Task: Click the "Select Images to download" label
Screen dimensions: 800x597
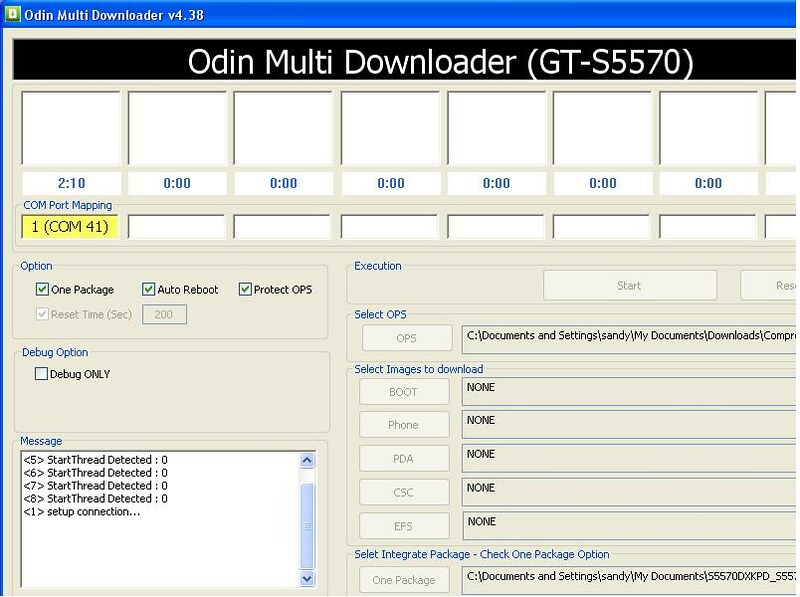Action: coord(419,369)
